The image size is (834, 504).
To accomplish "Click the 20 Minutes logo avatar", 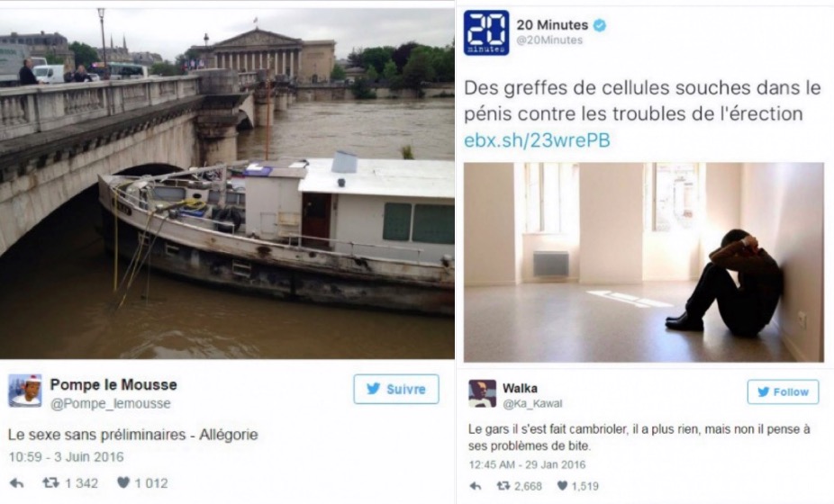I will tap(486, 32).
